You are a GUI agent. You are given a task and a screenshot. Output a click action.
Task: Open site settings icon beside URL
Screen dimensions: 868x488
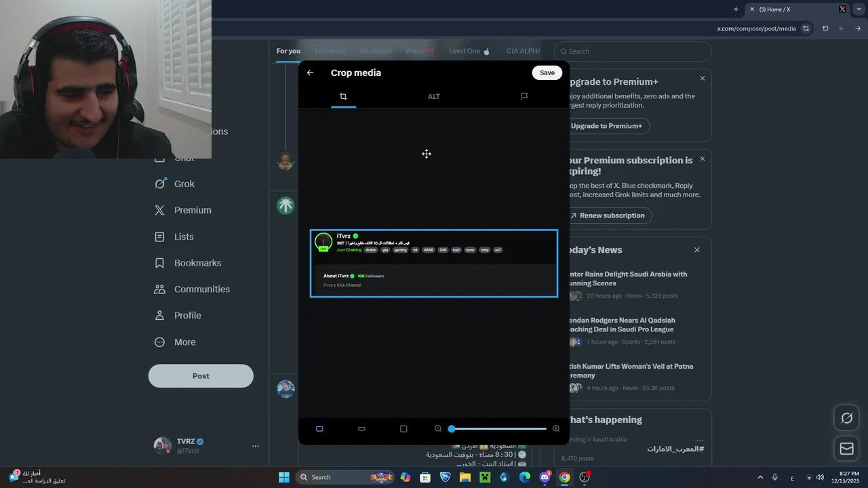tap(806, 28)
